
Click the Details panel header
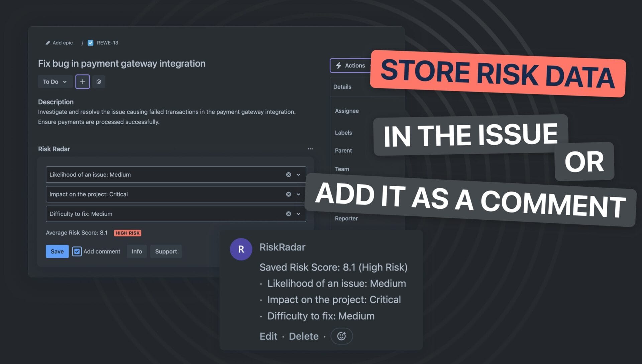coord(342,87)
